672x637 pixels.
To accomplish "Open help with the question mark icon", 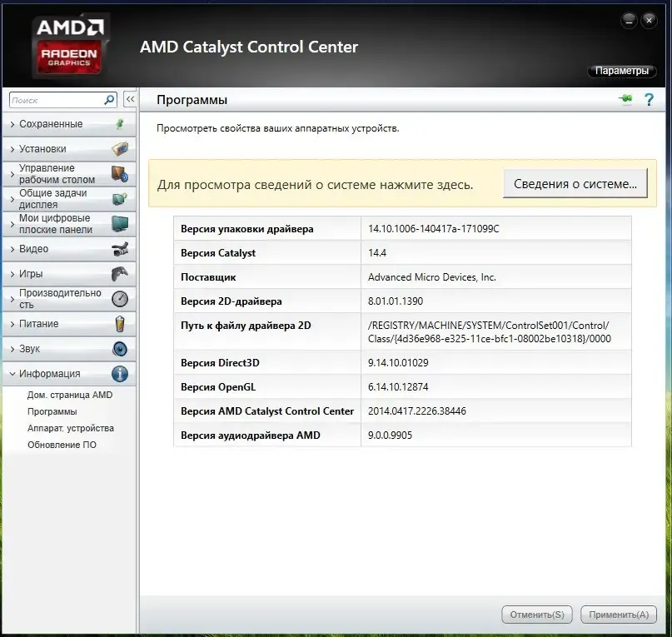I will coord(649,99).
